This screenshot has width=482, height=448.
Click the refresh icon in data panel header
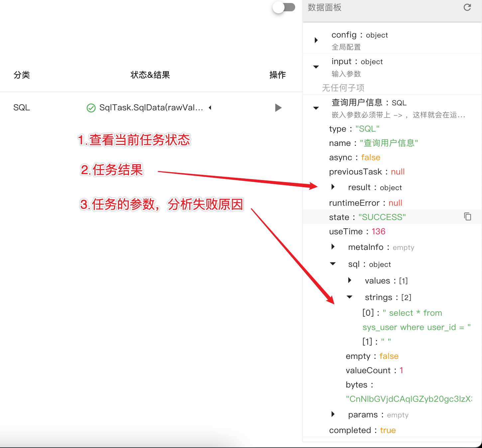(467, 8)
